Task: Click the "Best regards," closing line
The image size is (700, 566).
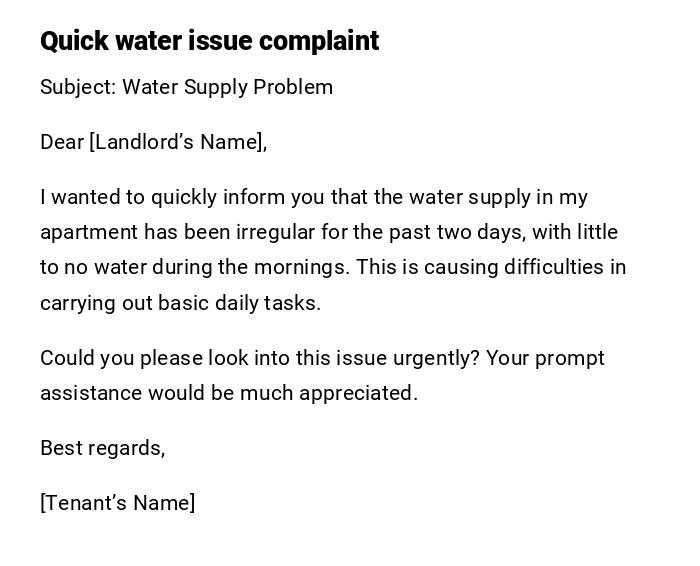Action: point(102,448)
